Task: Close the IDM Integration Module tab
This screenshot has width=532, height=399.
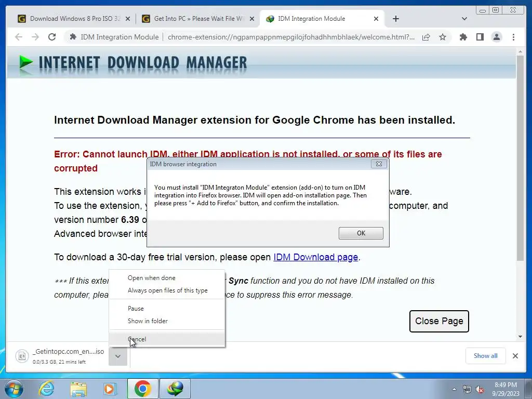Action: point(376,19)
